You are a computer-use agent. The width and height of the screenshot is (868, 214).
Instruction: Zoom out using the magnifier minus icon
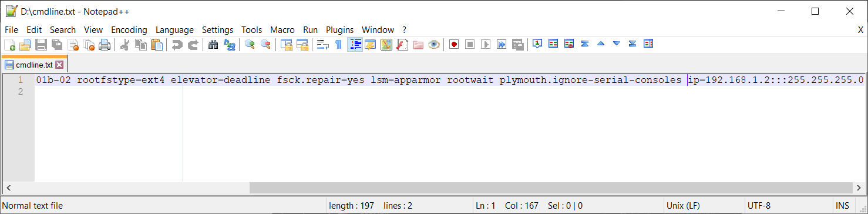pos(265,44)
